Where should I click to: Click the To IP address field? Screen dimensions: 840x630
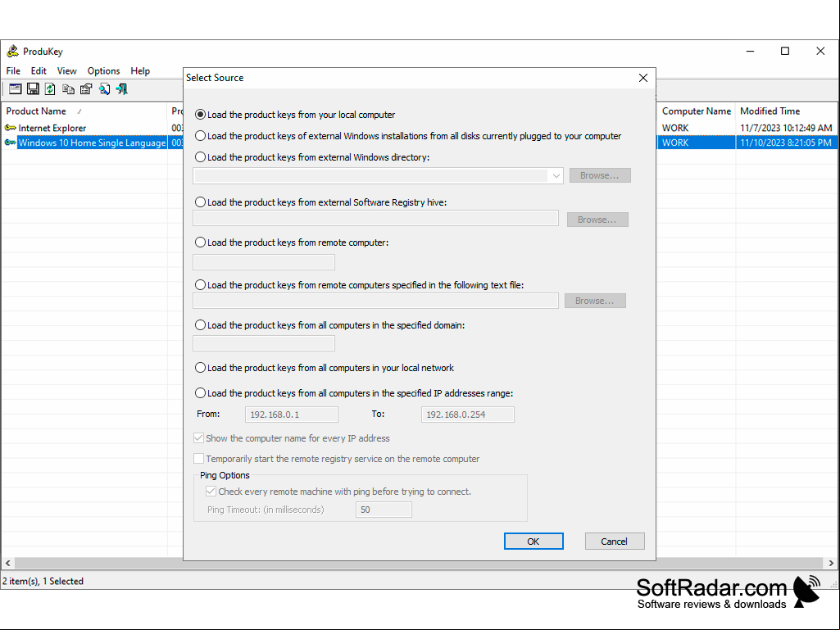click(x=468, y=415)
